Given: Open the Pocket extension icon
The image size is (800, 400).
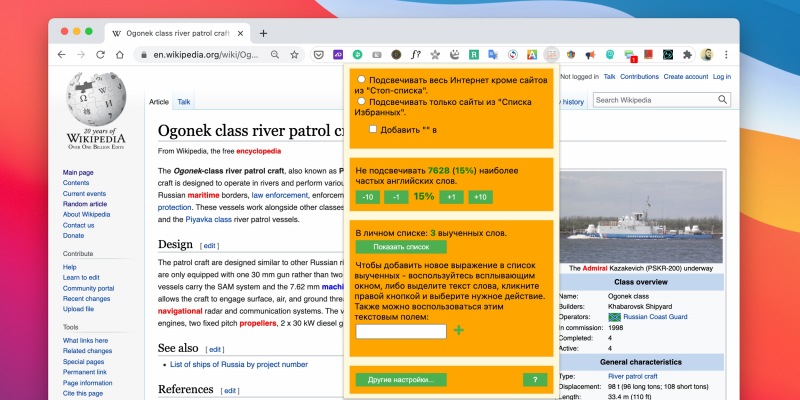Looking at the screenshot, I should pyautogui.click(x=318, y=55).
